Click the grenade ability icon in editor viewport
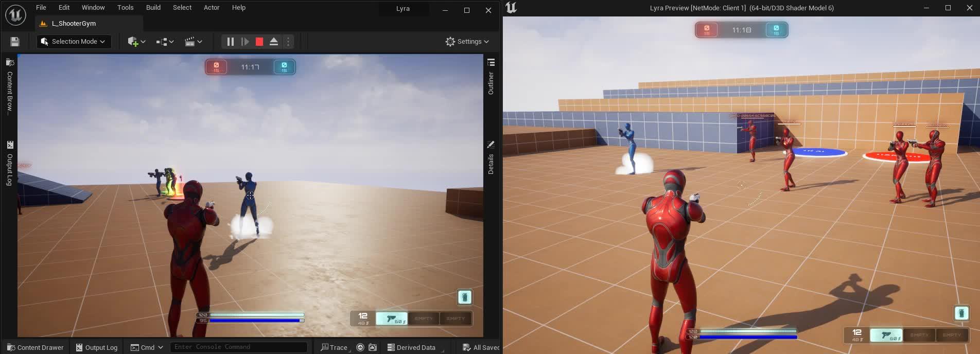Screen dimensions: 980x354 tap(465, 297)
